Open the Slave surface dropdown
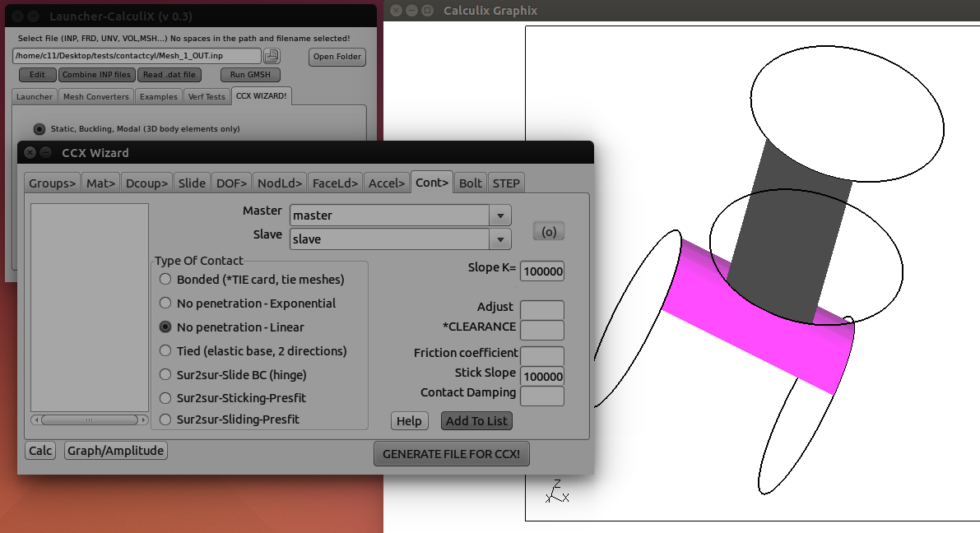The width and height of the screenshot is (980, 533). [x=499, y=239]
